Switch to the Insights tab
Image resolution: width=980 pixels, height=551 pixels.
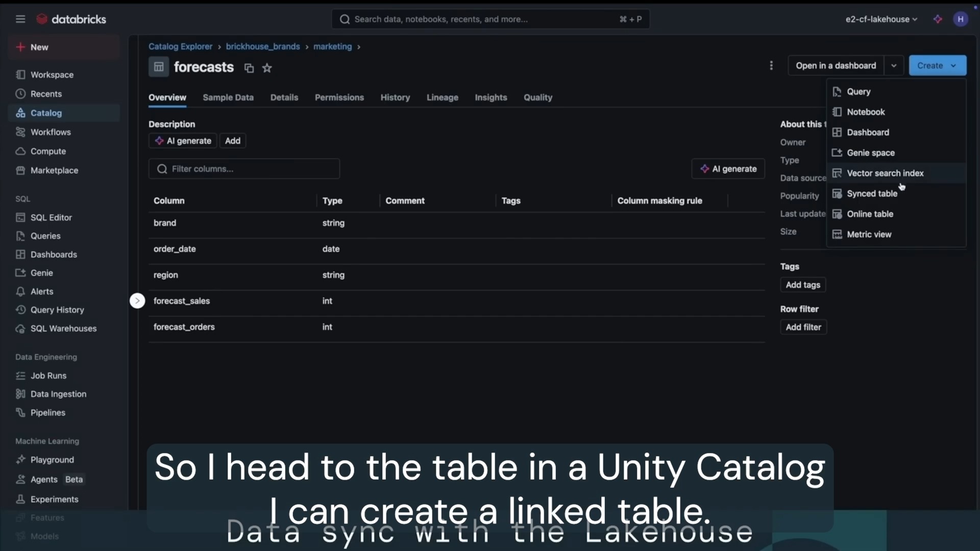point(491,97)
